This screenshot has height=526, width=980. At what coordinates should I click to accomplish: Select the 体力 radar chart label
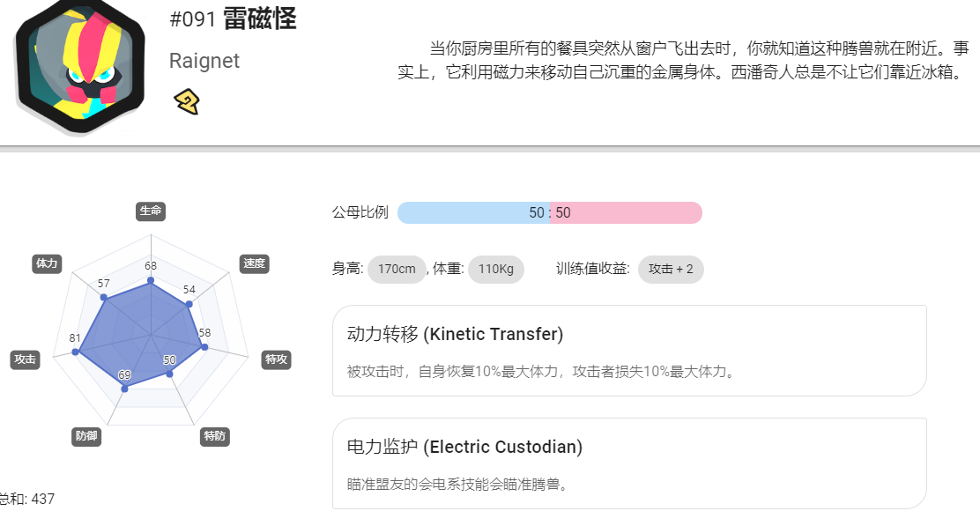(x=47, y=263)
